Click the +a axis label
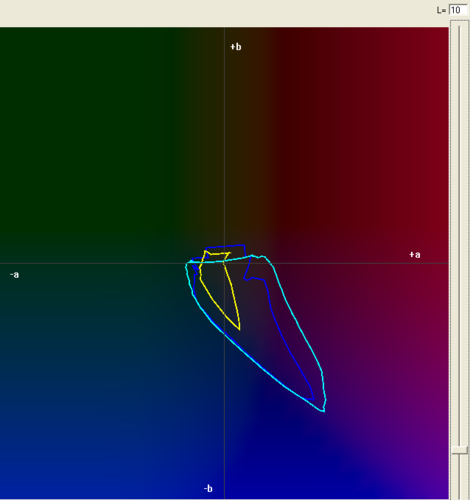Viewport: 470px width, 500px height. [415, 255]
